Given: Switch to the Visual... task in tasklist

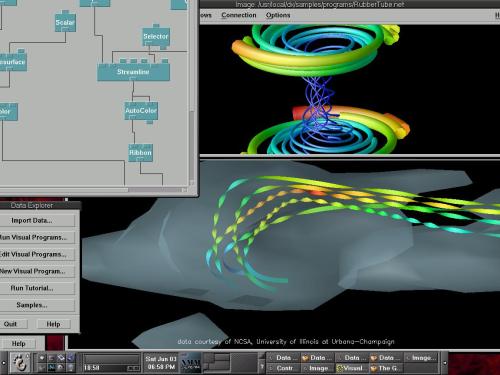Looking at the screenshot, I should pyautogui.click(x=352, y=368).
